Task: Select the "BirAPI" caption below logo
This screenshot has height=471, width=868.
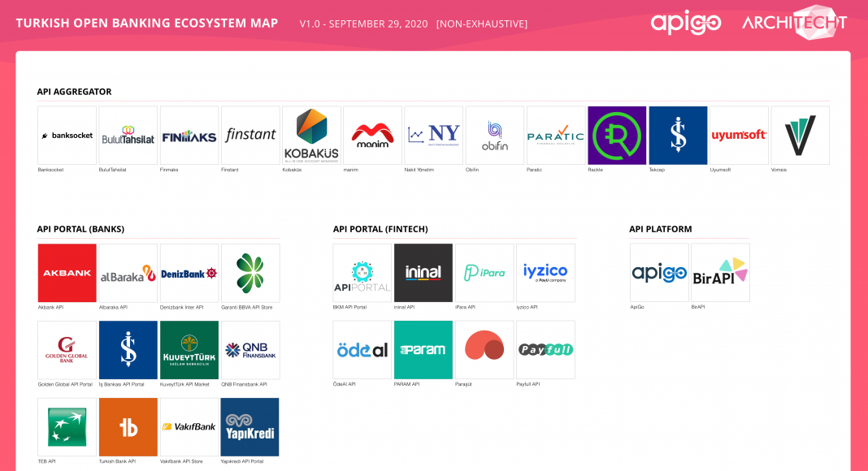Action: 698,307
